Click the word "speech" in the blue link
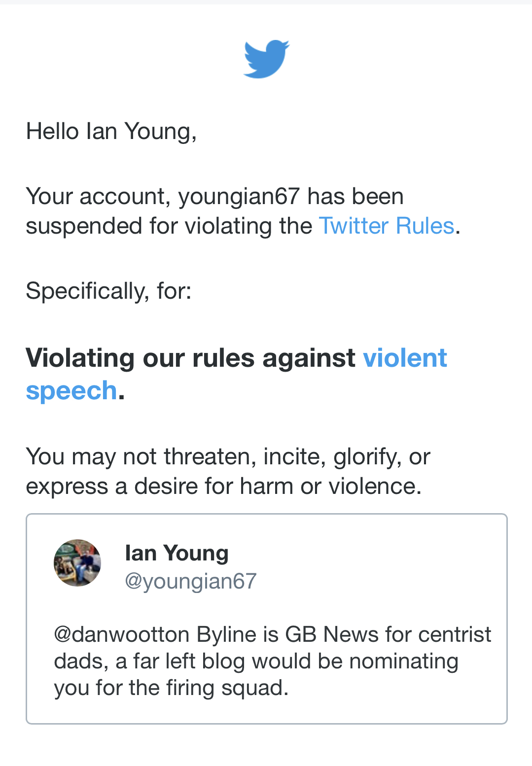 (71, 391)
